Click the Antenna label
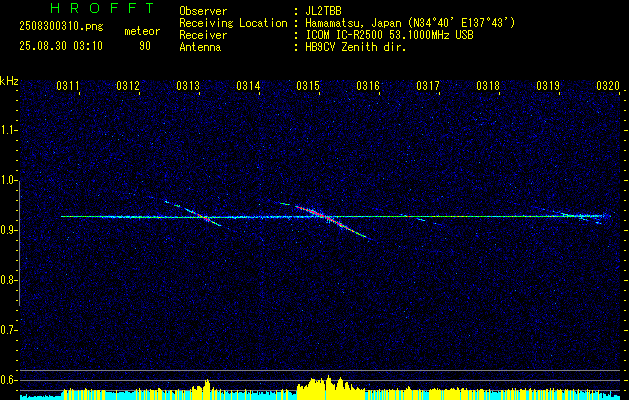629x400 pixels. click(x=200, y=47)
